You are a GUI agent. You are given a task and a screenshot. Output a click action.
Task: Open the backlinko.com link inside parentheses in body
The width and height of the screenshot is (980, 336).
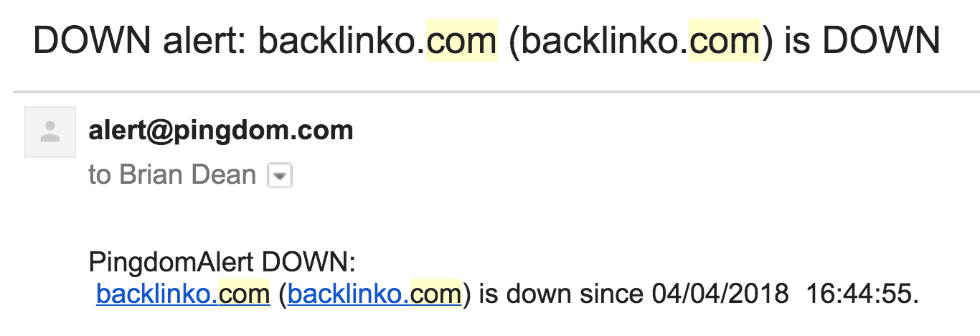374,294
